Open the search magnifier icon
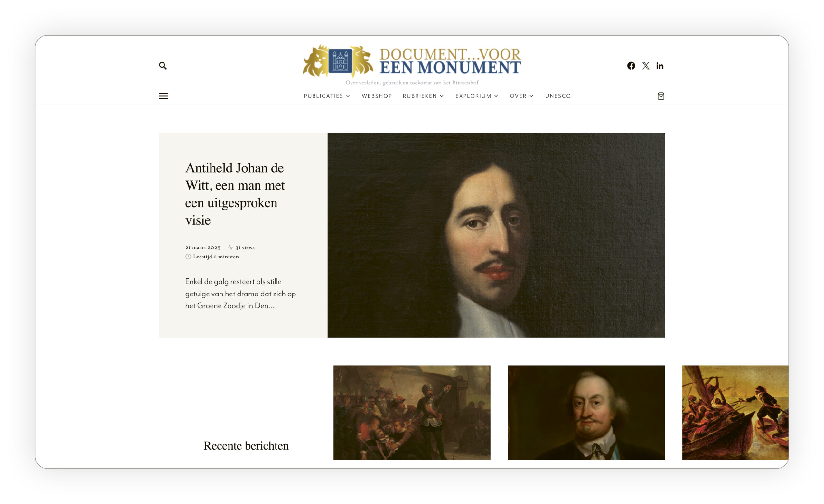Image resolution: width=824 pixels, height=504 pixels. pyautogui.click(x=163, y=66)
